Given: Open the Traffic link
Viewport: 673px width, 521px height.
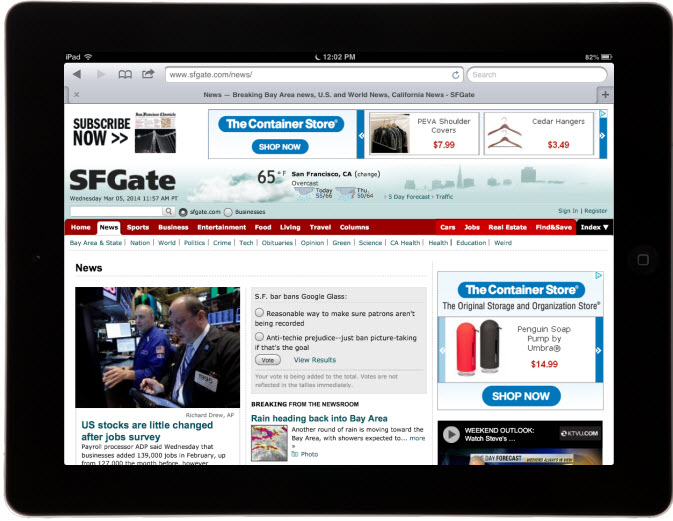Looking at the screenshot, I should coord(444,197).
